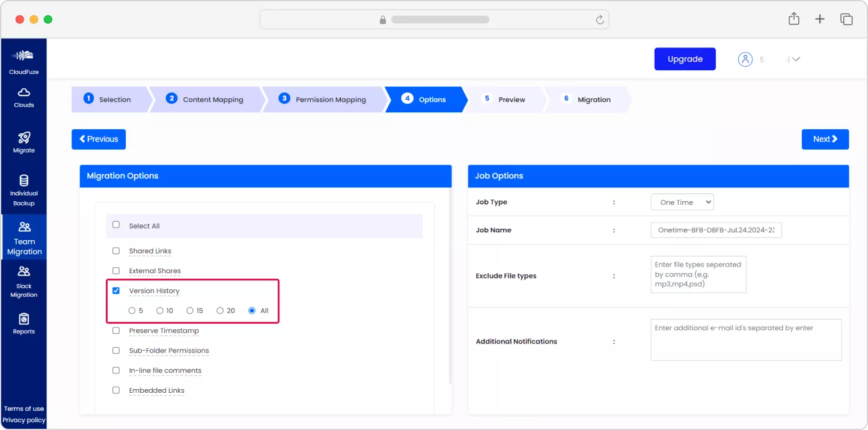Viewport: 868px width, 430px height.
Task: Click the Upgrade button
Action: pos(685,59)
